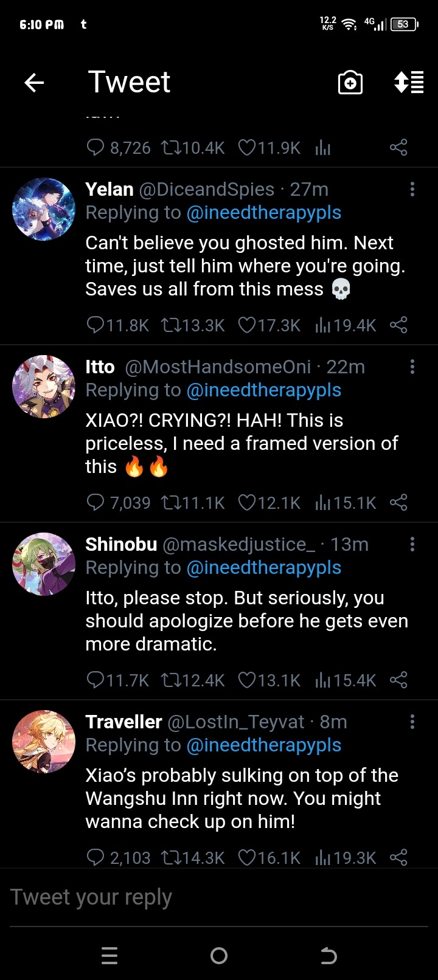438x980 pixels.
Task: Open the three-dot menu on Yelan's tweet
Action: pyautogui.click(x=412, y=190)
